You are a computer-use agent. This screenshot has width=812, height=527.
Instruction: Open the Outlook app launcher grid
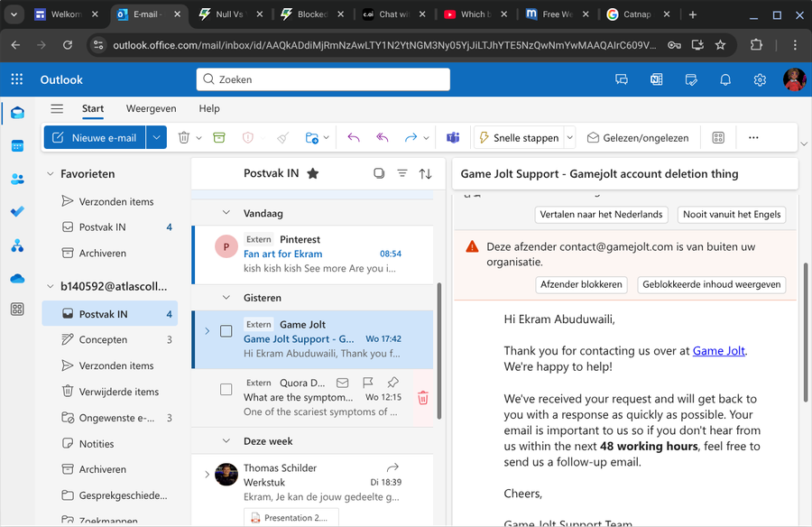point(17,79)
